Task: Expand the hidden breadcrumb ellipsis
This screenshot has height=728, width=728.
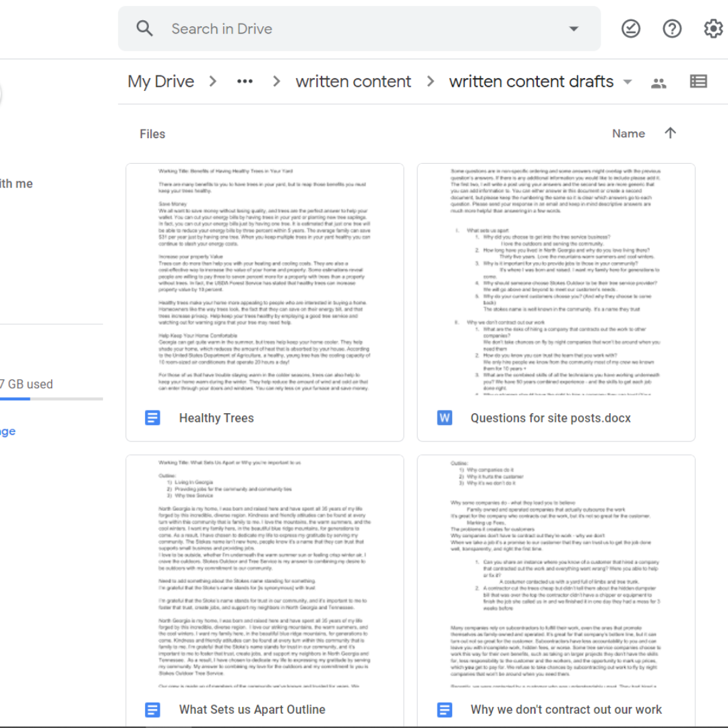Action: pos(245,82)
